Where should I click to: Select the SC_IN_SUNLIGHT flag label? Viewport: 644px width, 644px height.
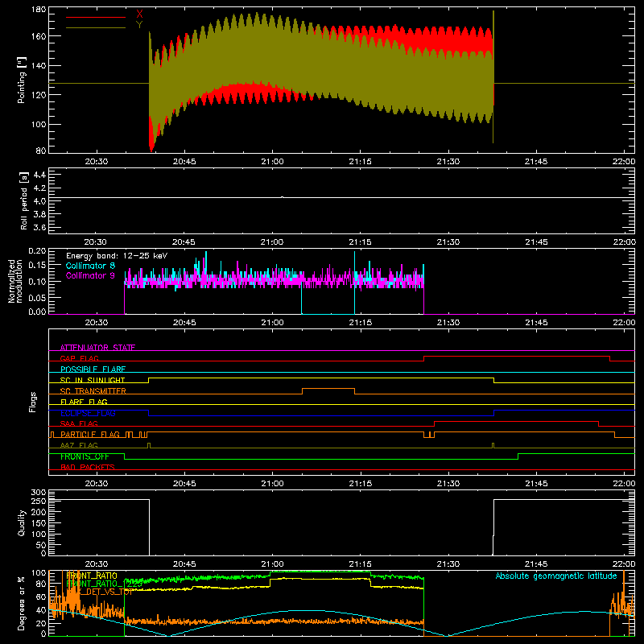tap(93, 380)
